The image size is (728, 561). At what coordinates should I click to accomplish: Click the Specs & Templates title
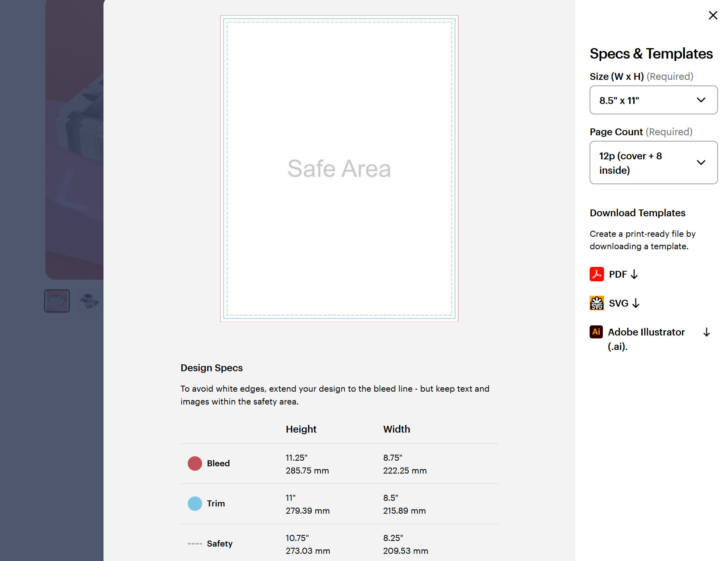(x=651, y=54)
